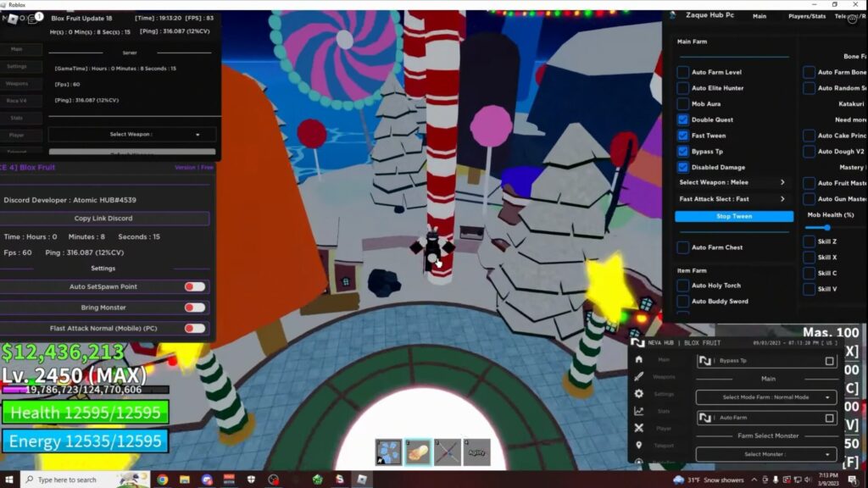
Task: Enable Auto Elite Hunter checkbox
Action: pos(682,88)
